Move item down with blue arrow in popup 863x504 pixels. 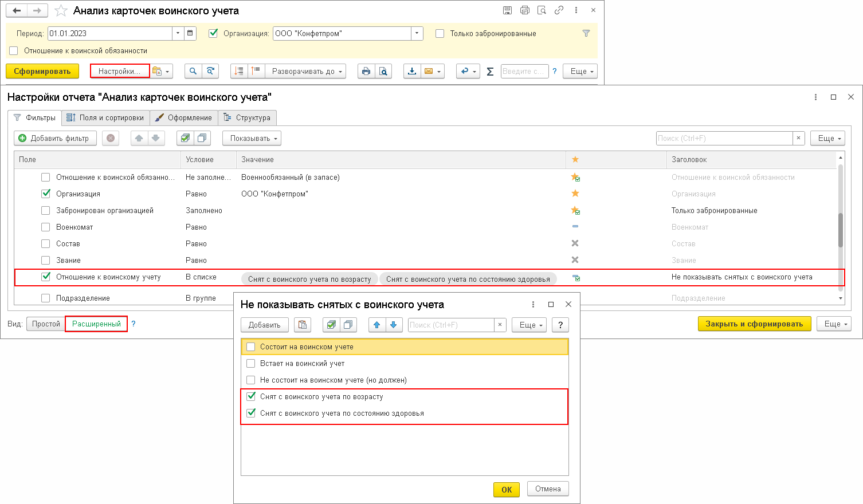393,325
